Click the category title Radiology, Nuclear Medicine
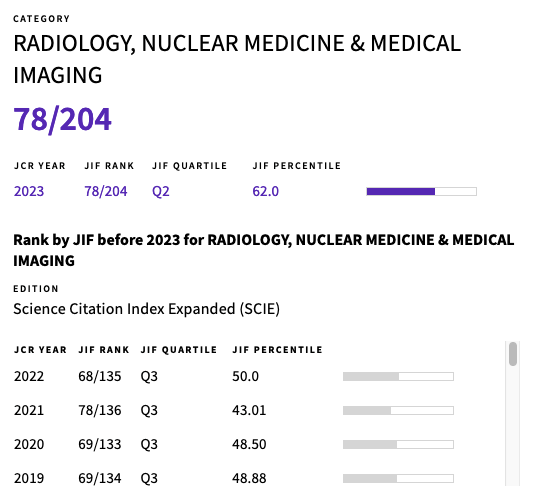 [237, 59]
